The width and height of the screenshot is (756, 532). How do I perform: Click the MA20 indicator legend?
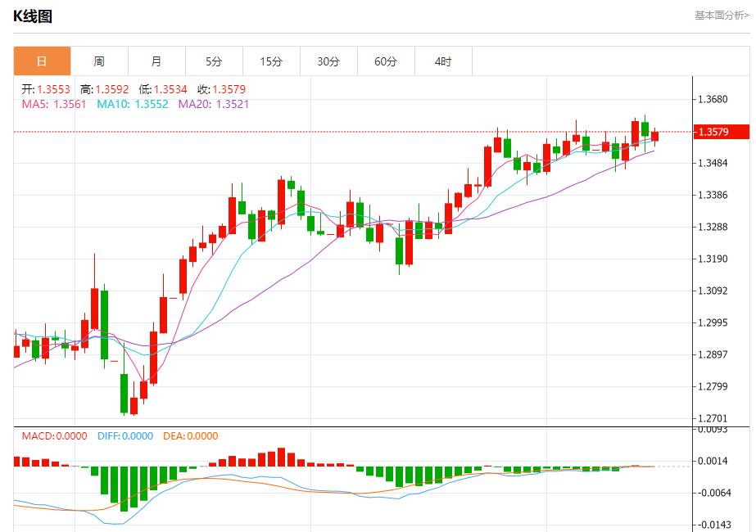pyautogui.click(x=214, y=104)
